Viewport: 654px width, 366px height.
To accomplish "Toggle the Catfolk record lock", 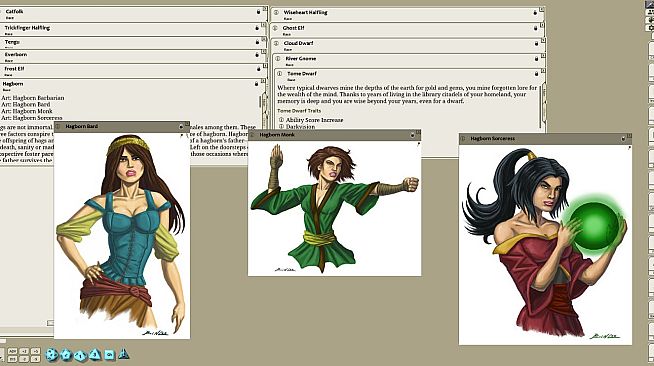I will point(258,12).
